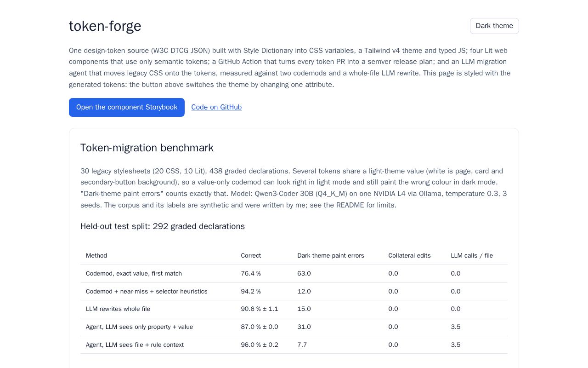Click the 63.0 paint errors cell
The image size is (588, 368).
(x=304, y=274)
